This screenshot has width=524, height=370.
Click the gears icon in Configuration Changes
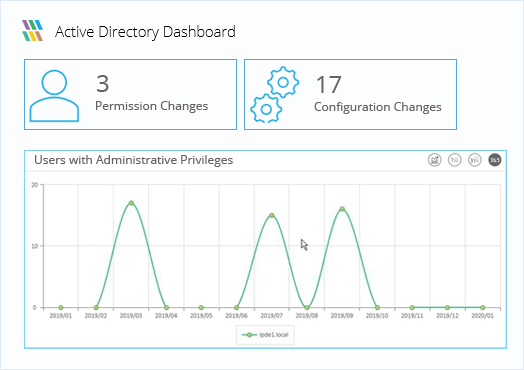[x=274, y=95]
